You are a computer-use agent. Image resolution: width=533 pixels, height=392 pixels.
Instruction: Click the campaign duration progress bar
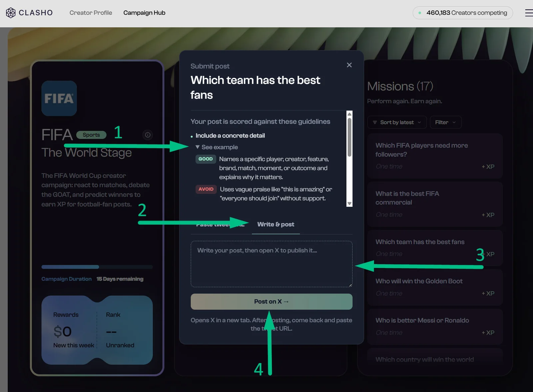pyautogui.click(x=97, y=267)
